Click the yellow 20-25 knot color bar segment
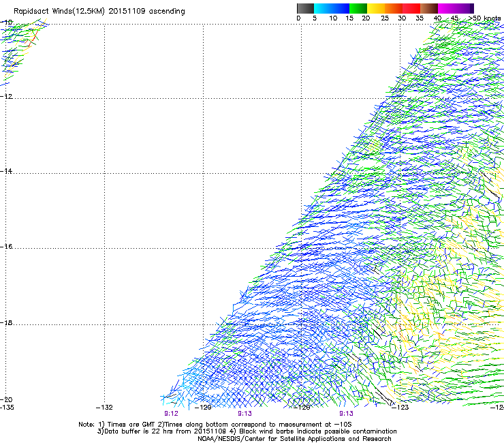 [376, 8]
